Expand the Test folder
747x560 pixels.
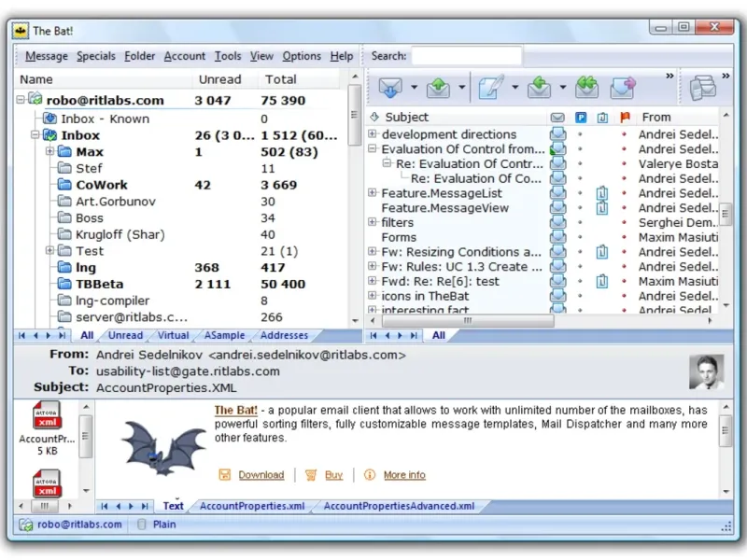point(50,250)
